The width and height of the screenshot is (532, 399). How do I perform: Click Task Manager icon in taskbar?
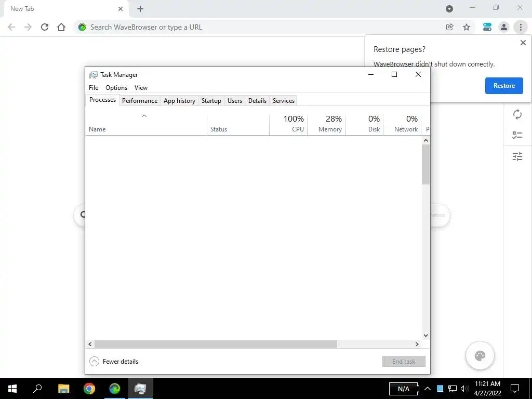[140, 389]
